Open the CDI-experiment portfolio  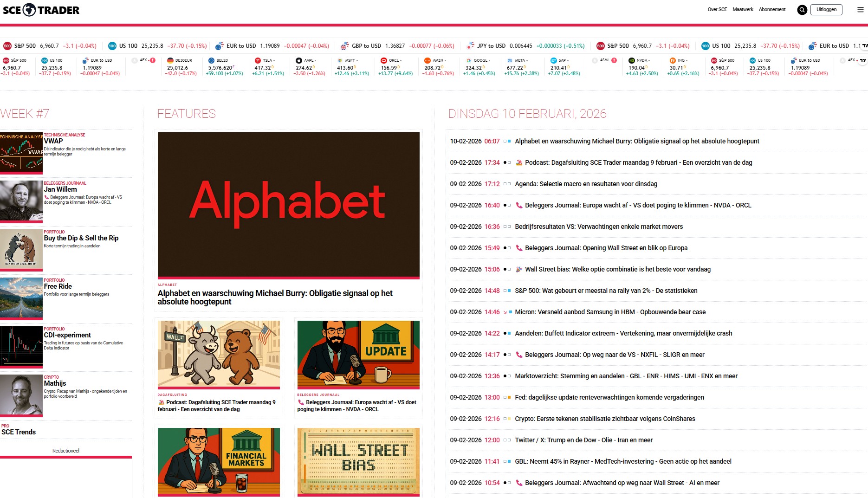point(67,335)
